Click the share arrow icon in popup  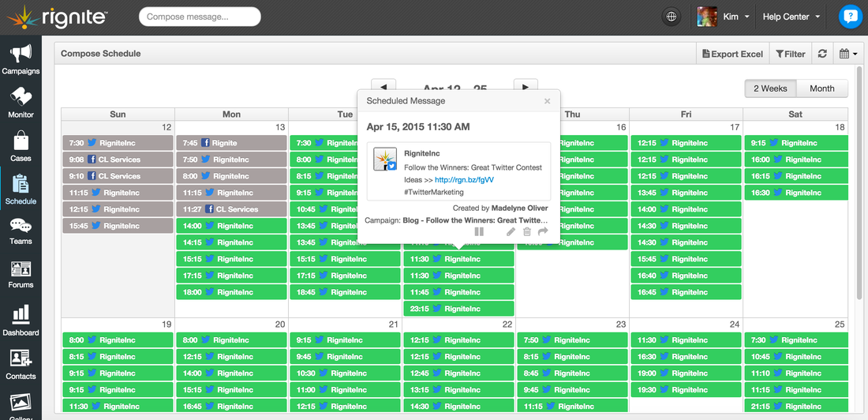tap(543, 232)
